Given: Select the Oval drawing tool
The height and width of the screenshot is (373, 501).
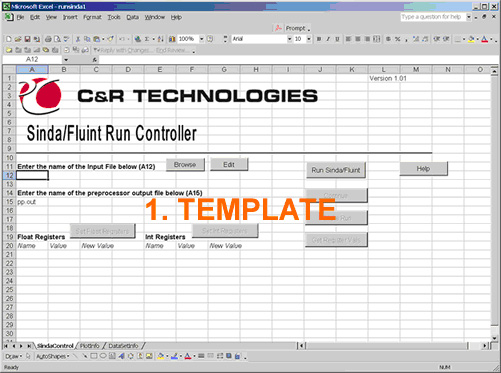Looking at the screenshot, I should [x=103, y=356].
